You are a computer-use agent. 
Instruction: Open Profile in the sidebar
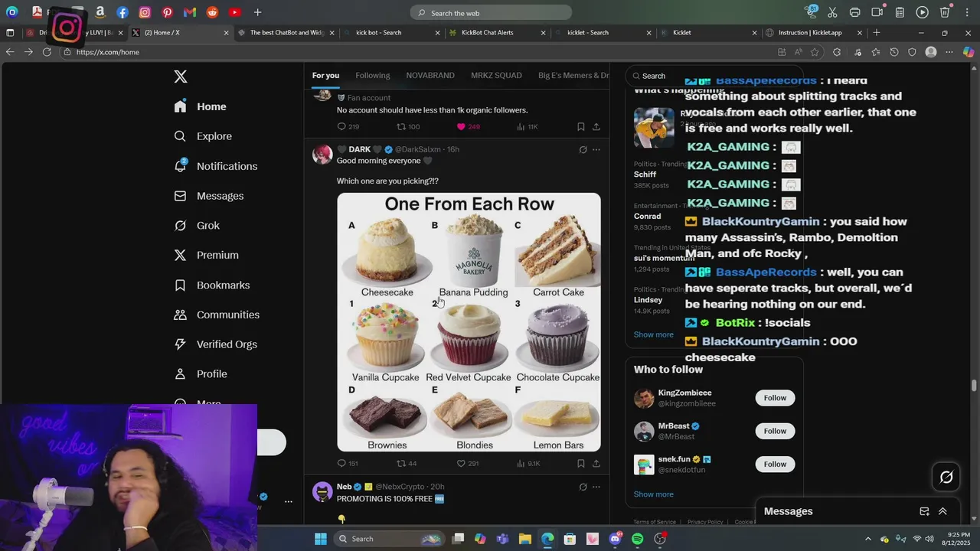200,374
